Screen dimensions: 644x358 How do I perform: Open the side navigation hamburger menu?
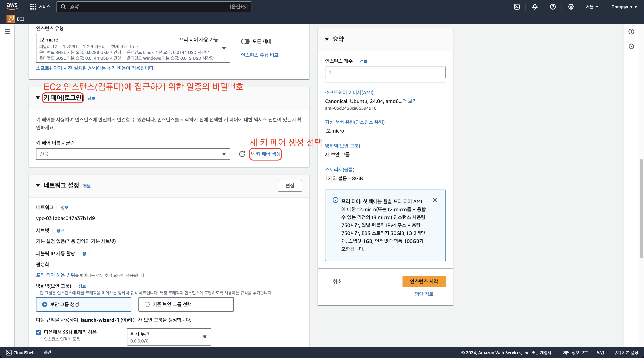7,32
